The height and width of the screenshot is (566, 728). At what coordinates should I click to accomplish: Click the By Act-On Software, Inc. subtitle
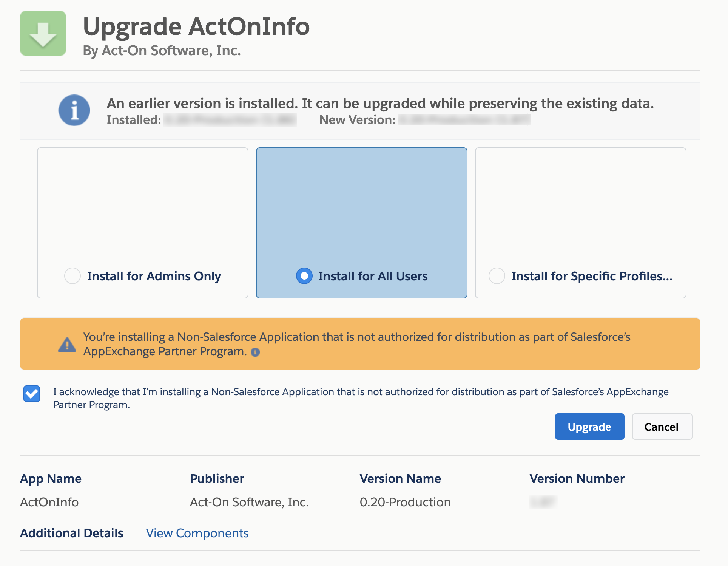pyautogui.click(x=162, y=51)
